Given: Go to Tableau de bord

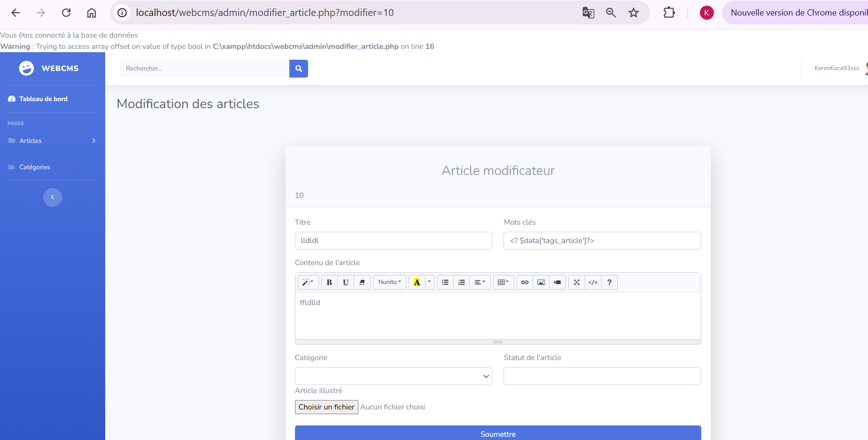Looking at the screenshot, I should click(x=43, y=99).
